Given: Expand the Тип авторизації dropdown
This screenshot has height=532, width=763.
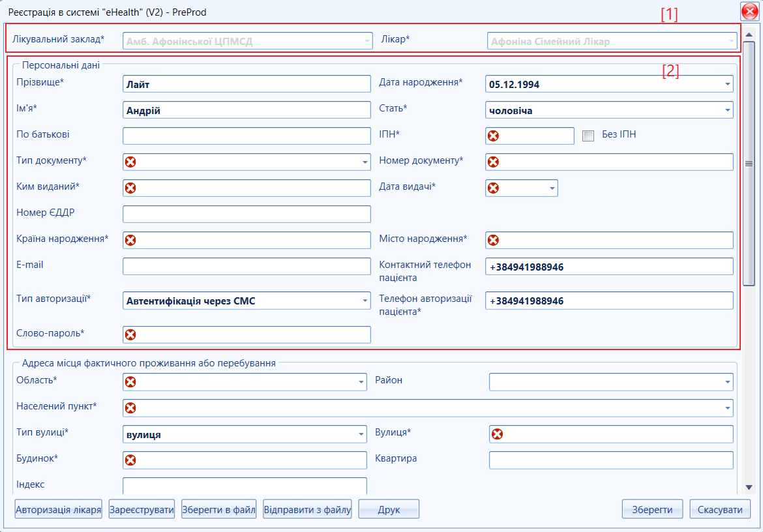Looking at the screenshot, I should pyautogui.click(x=365, y=301).
